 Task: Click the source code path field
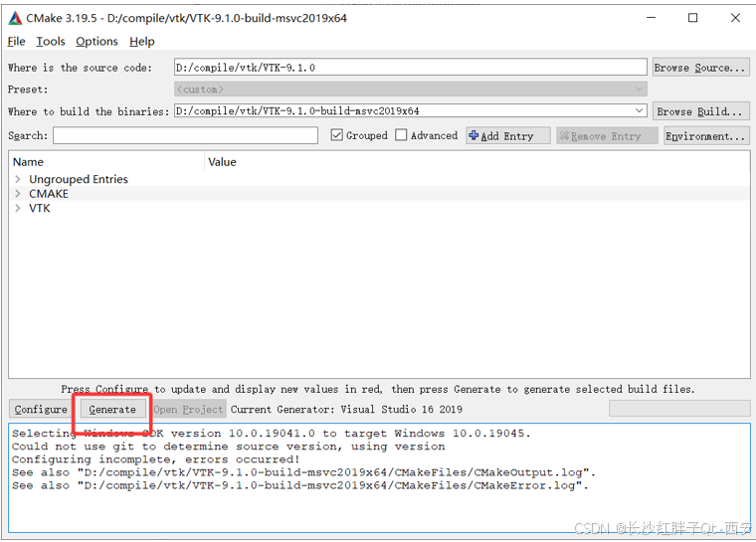(x=410, y=67)
